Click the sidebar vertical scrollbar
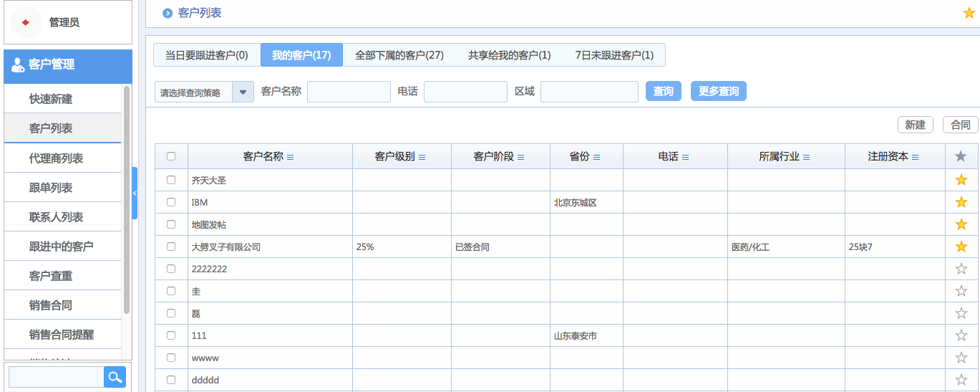Image resolution: width=980 pixels, height=392 pixels. (x=127, y=201)
